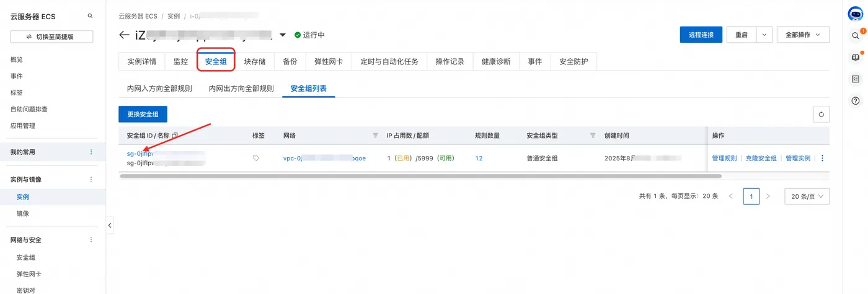Switch to the 监控 tab
This screenshot has width=868, height=294.
click(x=180, y=62)
